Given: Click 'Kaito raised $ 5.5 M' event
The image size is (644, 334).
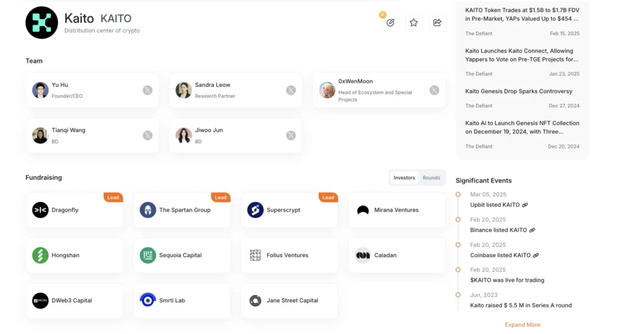Looking at the screenshot, I should (x=521, y=305).
